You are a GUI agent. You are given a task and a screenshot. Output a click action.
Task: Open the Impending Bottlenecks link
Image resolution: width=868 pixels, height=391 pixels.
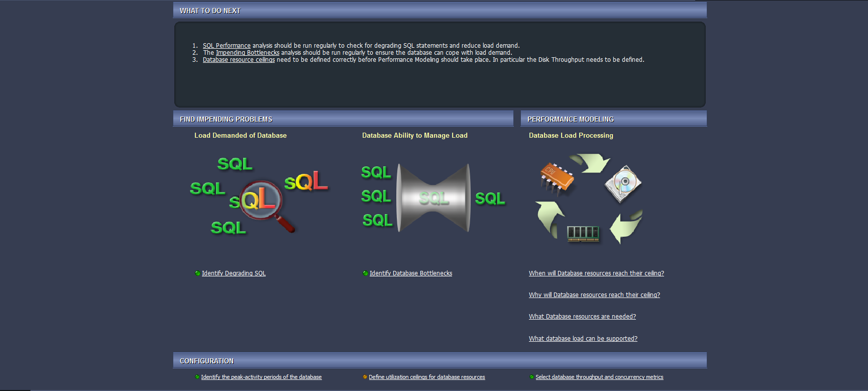(x=248, y=53)
